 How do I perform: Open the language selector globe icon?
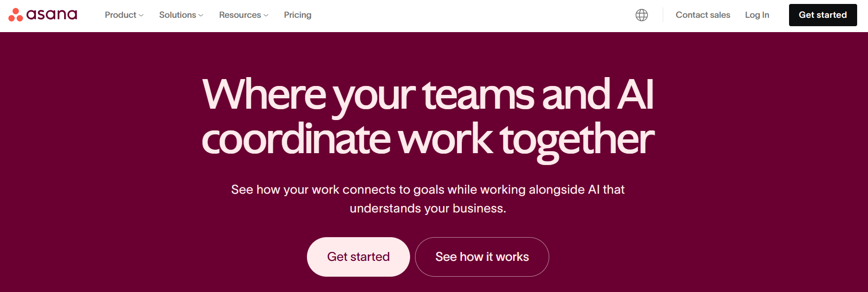[x=642, y=15]
